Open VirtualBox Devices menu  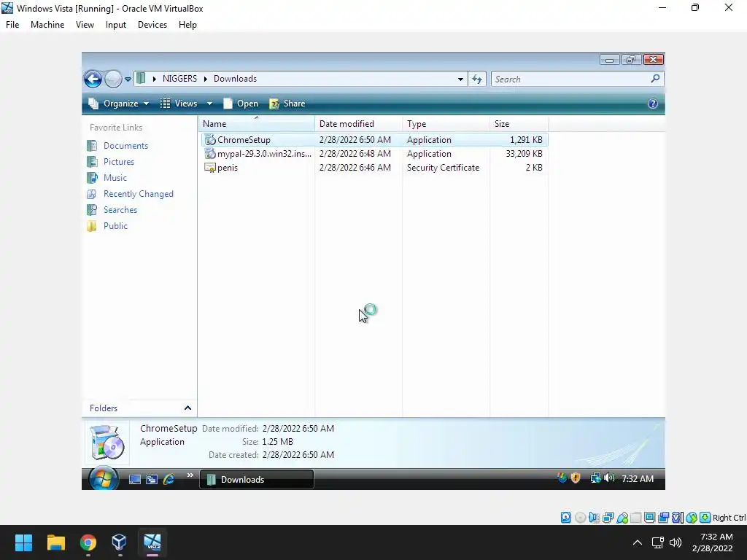152,25
